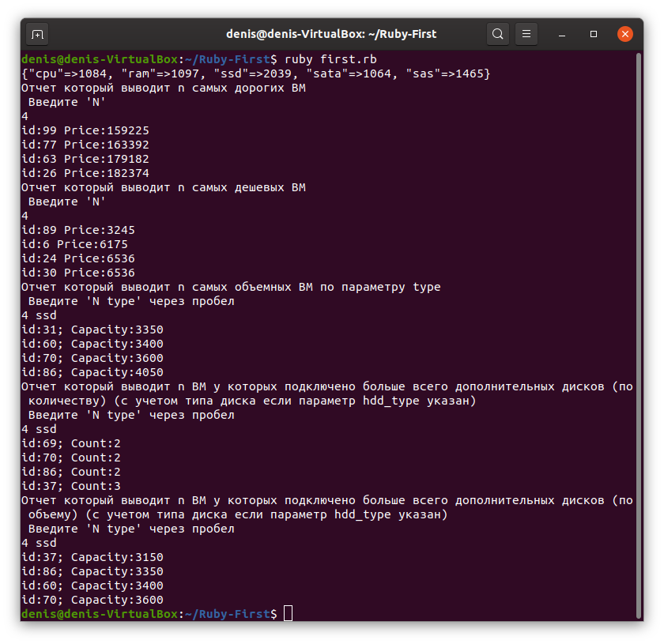Click line 'id:31; Capacity:3350'

(92, 330)
